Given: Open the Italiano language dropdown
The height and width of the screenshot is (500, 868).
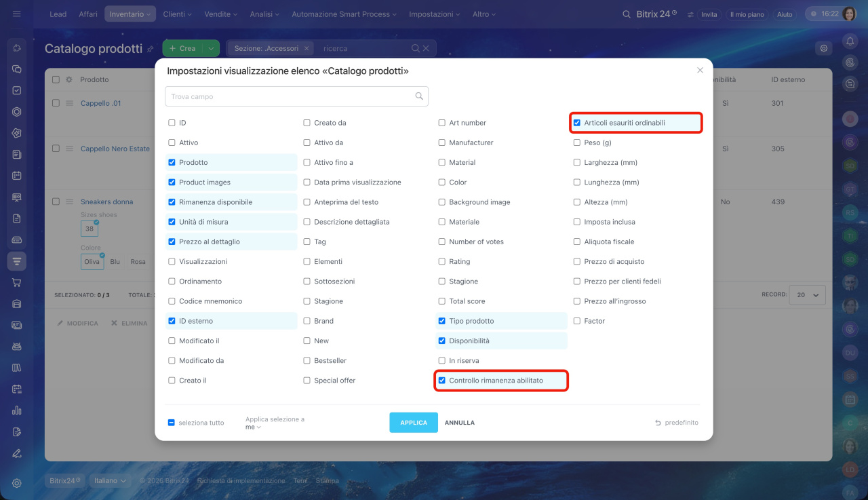Looking at the screenshot, I should (110, 480).
